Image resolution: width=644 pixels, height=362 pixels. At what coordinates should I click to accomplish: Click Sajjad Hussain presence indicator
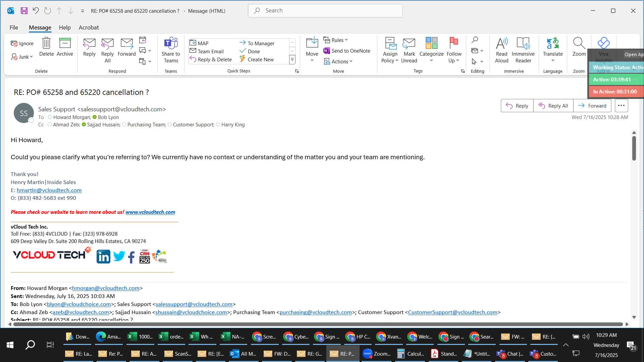[x=84, y=125]
